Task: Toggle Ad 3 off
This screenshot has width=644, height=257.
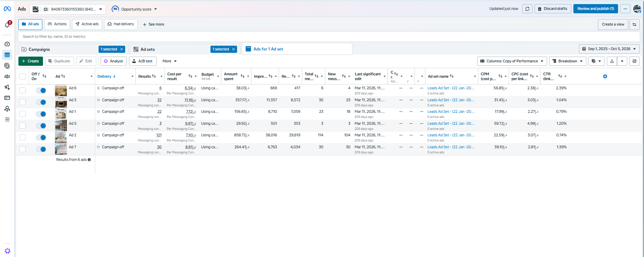Action: pyautogui.click(x=41, y=102)
